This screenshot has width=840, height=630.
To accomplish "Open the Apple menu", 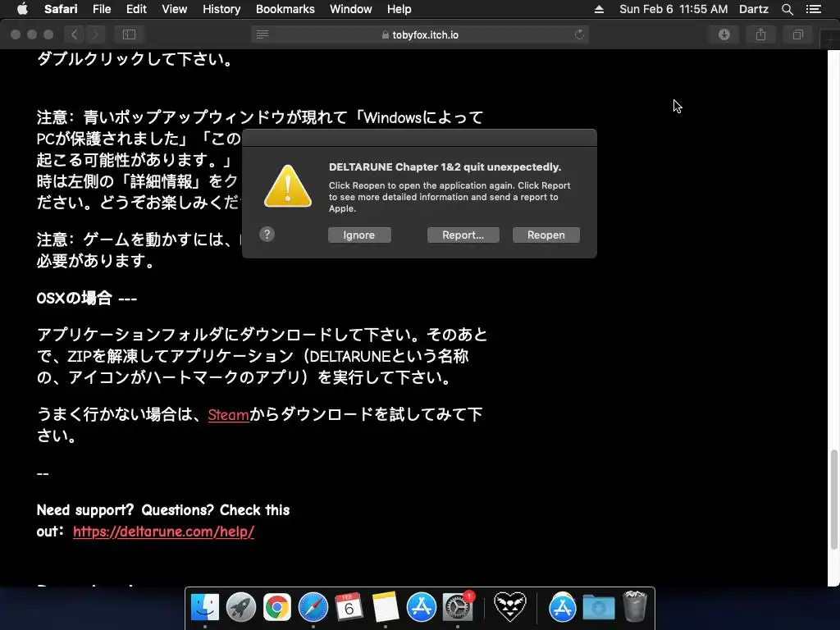I will click(x=22, y=9).
